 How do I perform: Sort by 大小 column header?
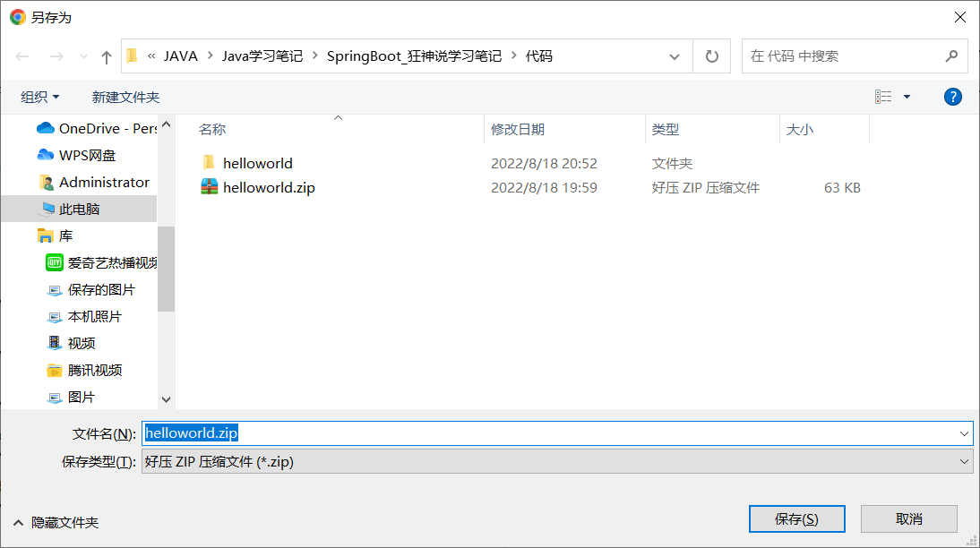click(799, 129)
